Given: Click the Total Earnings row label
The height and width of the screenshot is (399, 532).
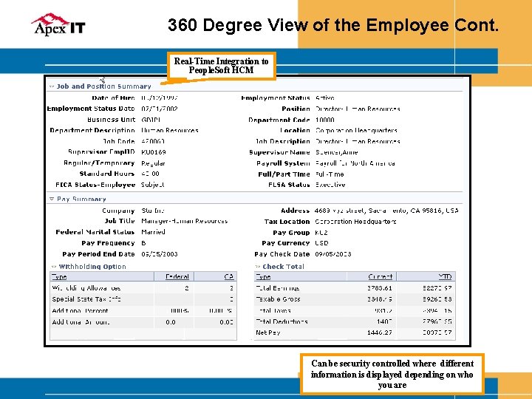Looking at the screenshot, I should [278, 288].
